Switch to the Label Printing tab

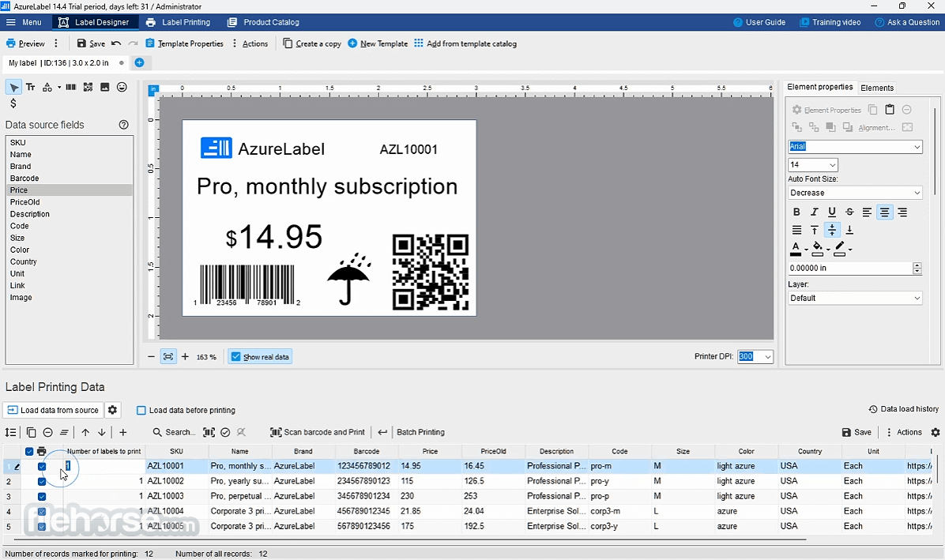click(x=179, y=22)
